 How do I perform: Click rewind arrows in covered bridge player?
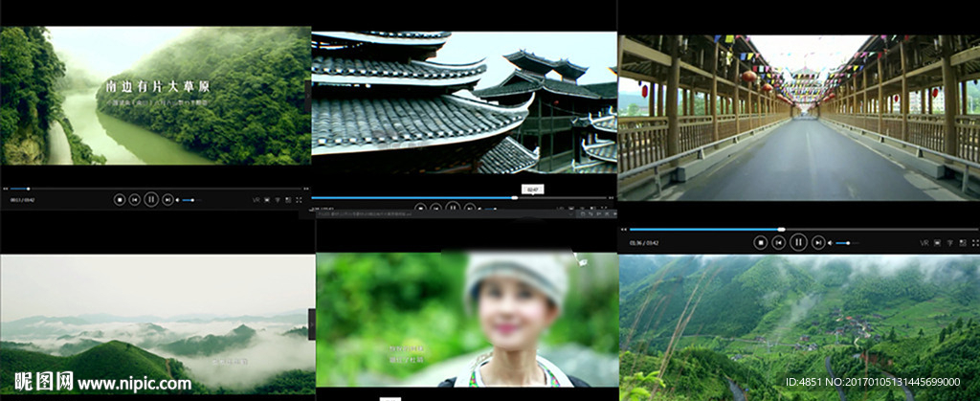pyautogui.click(x=624, y=230)
